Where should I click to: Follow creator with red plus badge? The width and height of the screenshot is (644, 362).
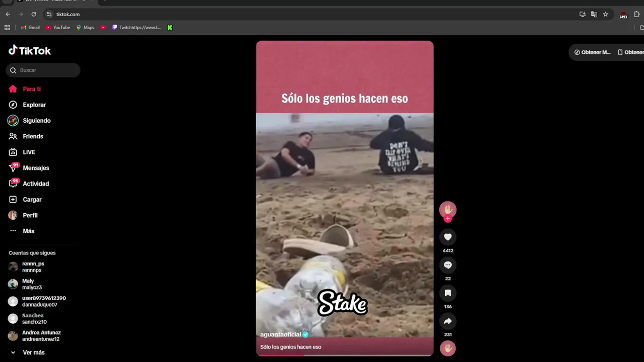tap(448, 219)
